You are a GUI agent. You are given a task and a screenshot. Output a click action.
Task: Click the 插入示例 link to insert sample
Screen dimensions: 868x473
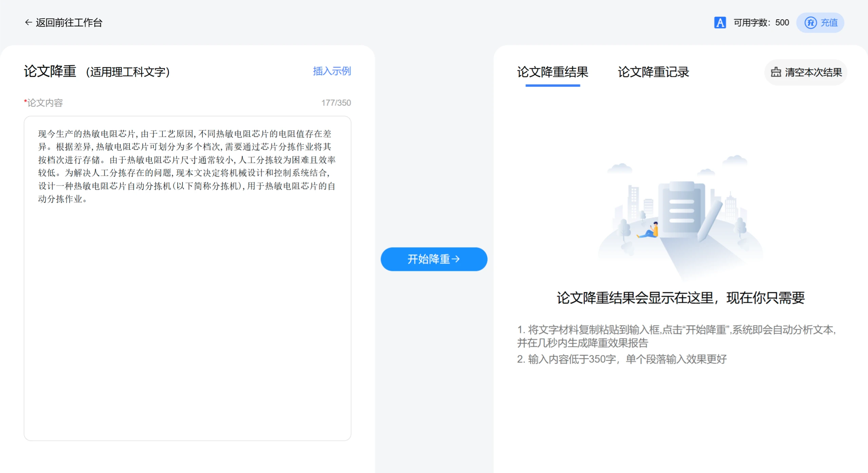[332, 71]
